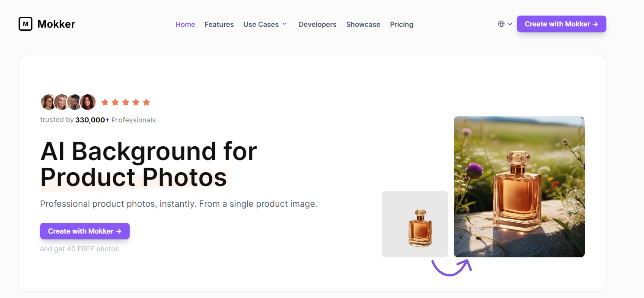
Task: Click the last user avatar in the row
Action: coord(88,102)
